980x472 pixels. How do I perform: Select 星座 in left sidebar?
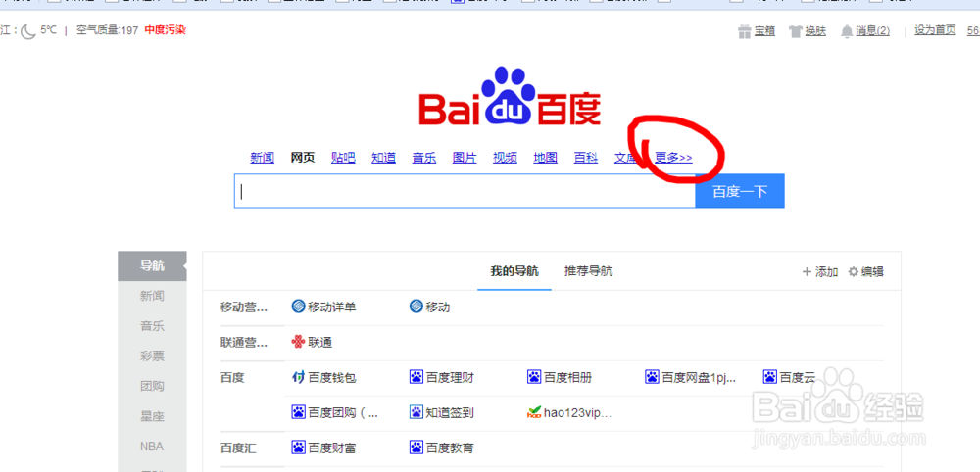pos(152,416)
